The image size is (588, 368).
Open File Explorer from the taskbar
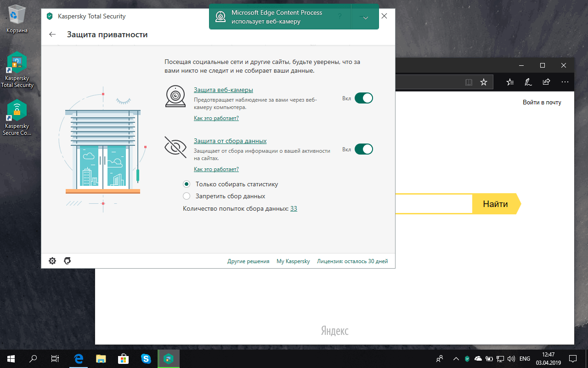pos(101,358)
